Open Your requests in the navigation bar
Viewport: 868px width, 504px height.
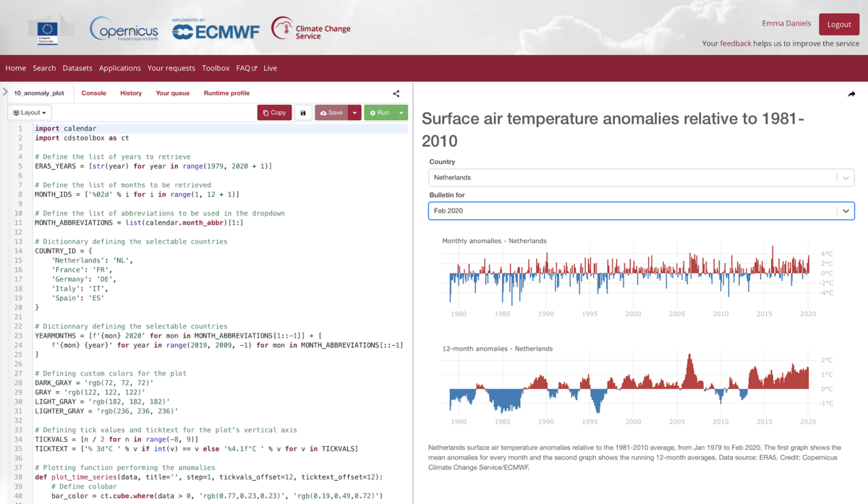(171, 68)
